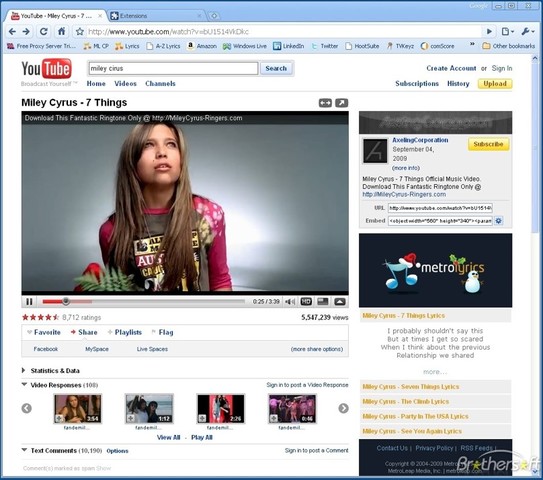Expand the Statistics & Data section
This screenshot has width=543, height=480.
51,371
